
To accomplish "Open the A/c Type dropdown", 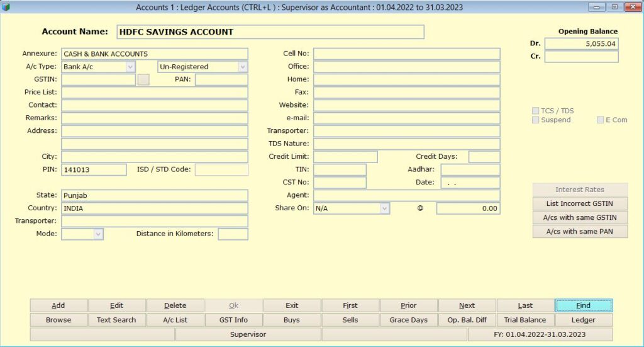I will 130,67.
